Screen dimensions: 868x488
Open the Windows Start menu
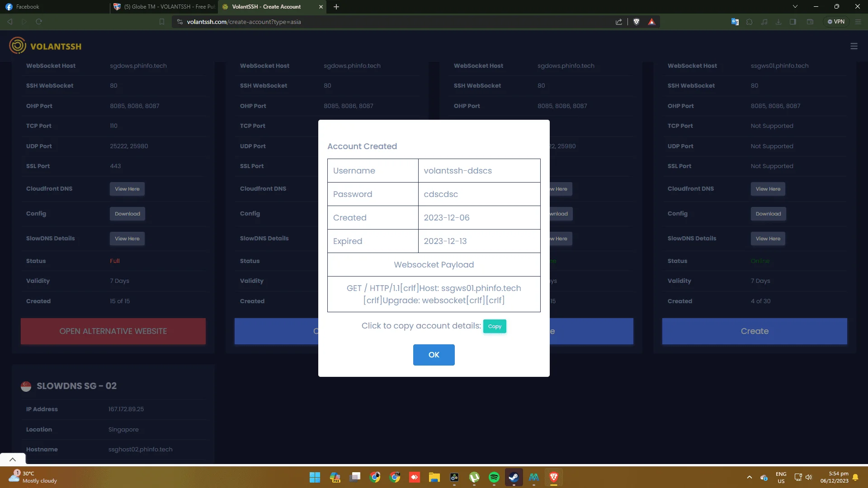(315, 477)
